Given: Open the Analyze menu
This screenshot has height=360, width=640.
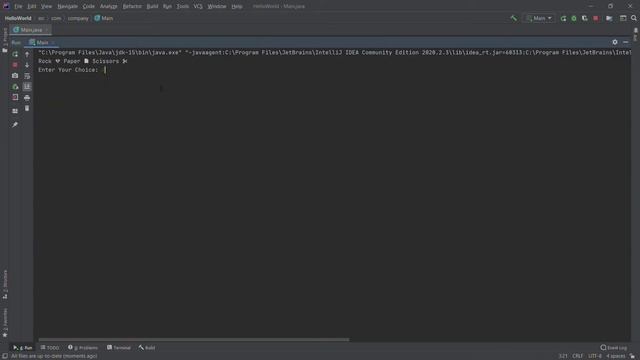Looking at the screenshot, I should [x=109, y=7].
